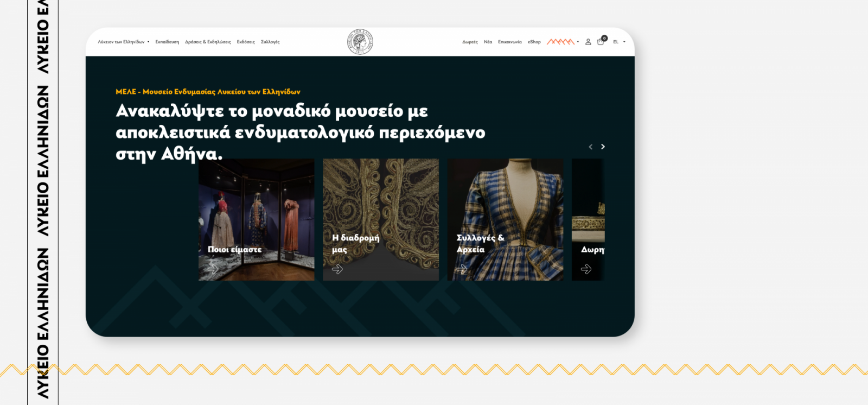The width and height of the screenshot is (868, 405).
Task: Click the circular Lyceum logo emblem
Action: pos(360,42)
